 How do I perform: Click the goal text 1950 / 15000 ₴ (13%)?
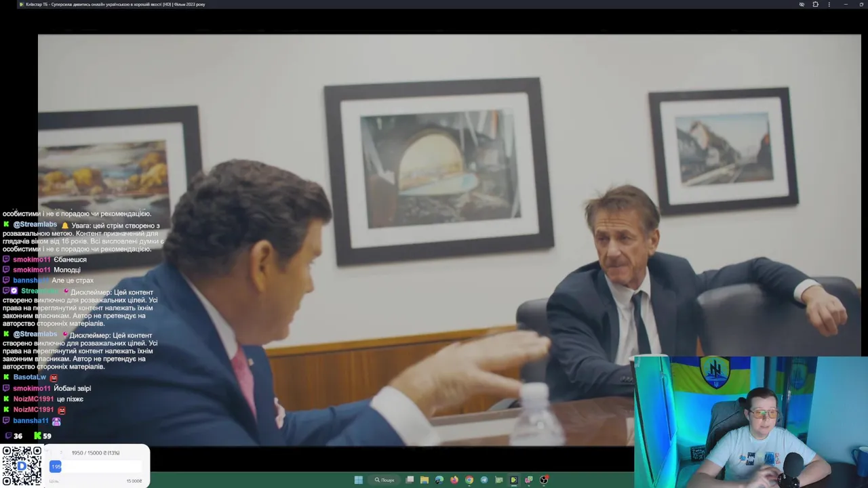pyautogui.click(x=96, y=453)
